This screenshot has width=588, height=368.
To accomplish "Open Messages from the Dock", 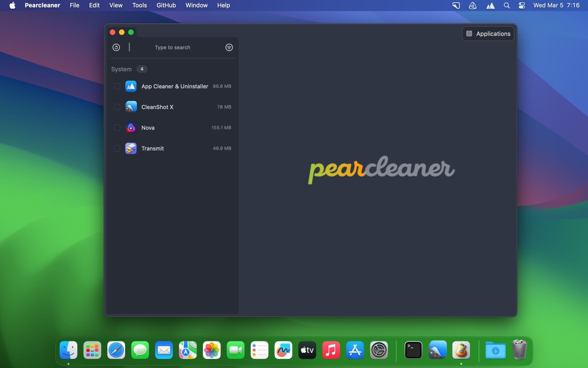I will [140, 350].
